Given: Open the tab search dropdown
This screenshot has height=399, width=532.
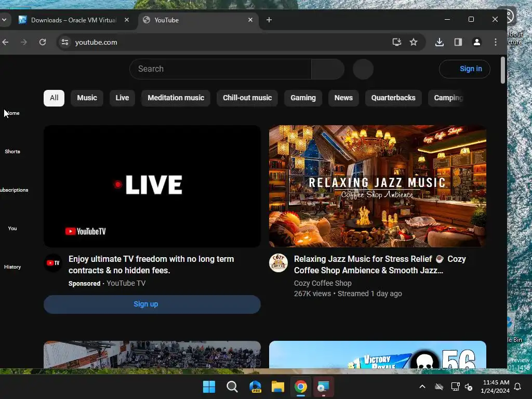Looking at the screenshot, I should click(4, 20).
